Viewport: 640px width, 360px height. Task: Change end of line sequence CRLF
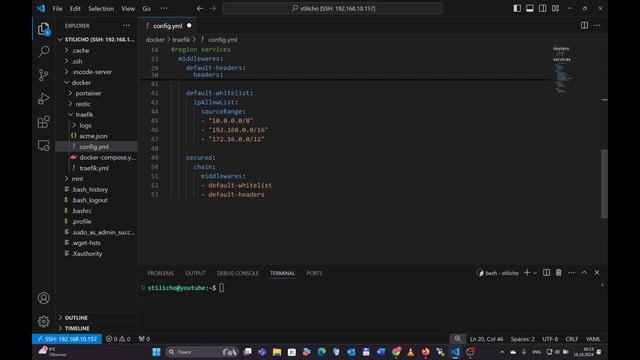[x=571, y=339]
